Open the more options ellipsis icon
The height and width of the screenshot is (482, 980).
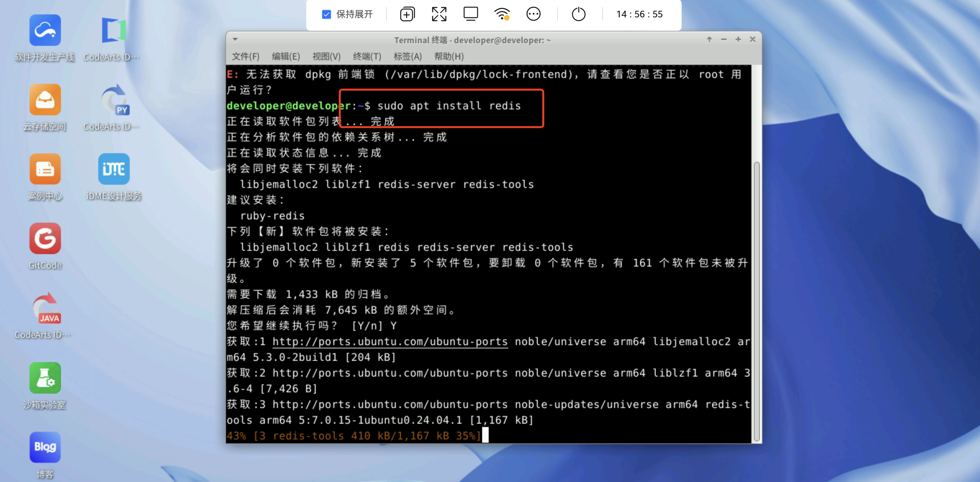(533, 14)
